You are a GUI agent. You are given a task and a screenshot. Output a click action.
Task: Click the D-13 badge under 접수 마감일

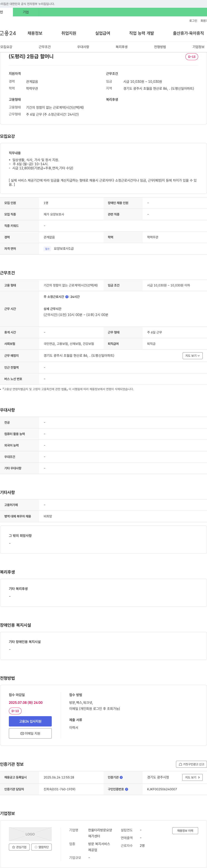[x=15, y=711]
